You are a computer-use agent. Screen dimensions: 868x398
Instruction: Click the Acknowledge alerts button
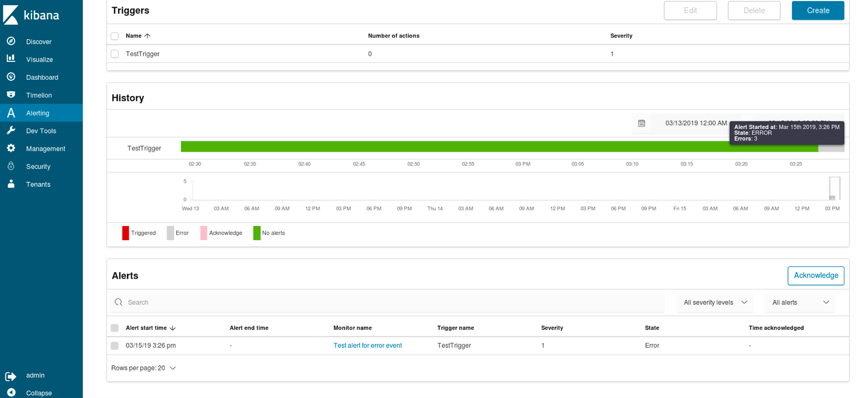point(816,275)
